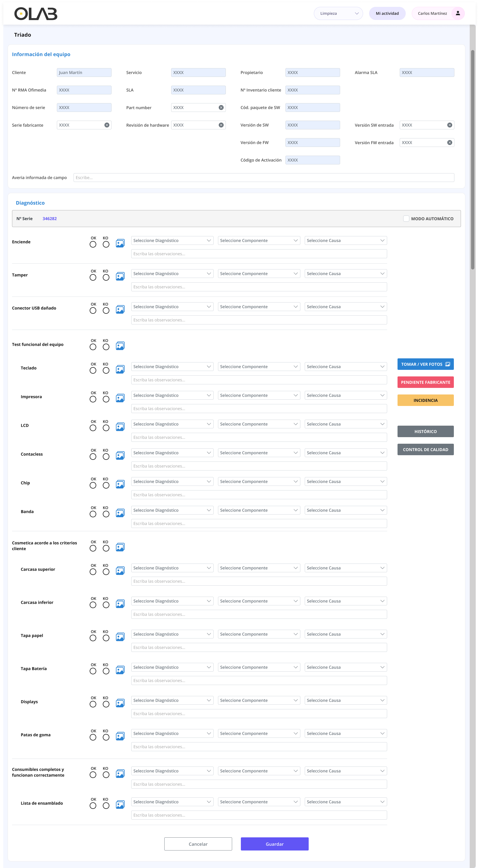The height and width of the screenshot is (868, 479).
Task: Mark Enciende as OK
Action: tap(93, 244)
